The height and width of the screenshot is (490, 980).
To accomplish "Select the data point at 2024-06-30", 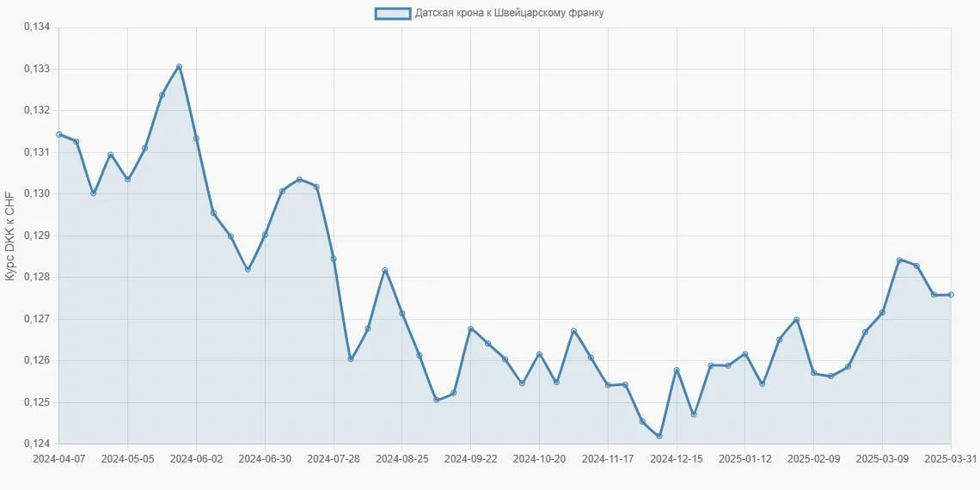I will [265, 234].
